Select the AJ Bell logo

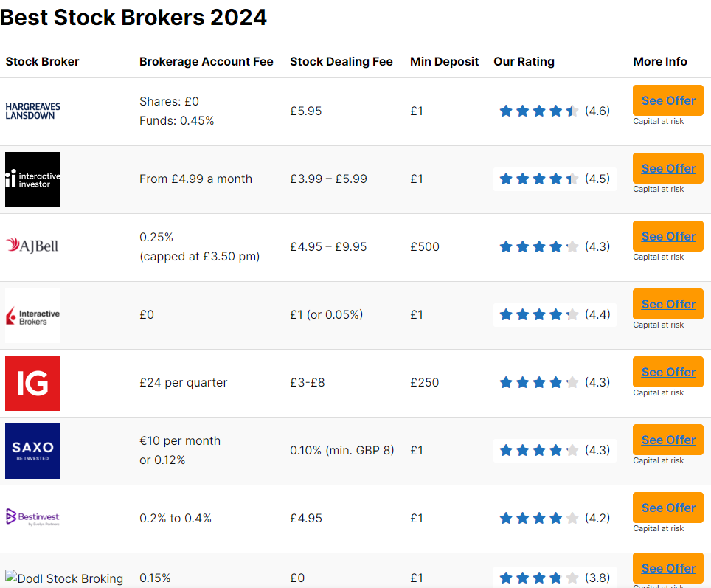[32, 246]
